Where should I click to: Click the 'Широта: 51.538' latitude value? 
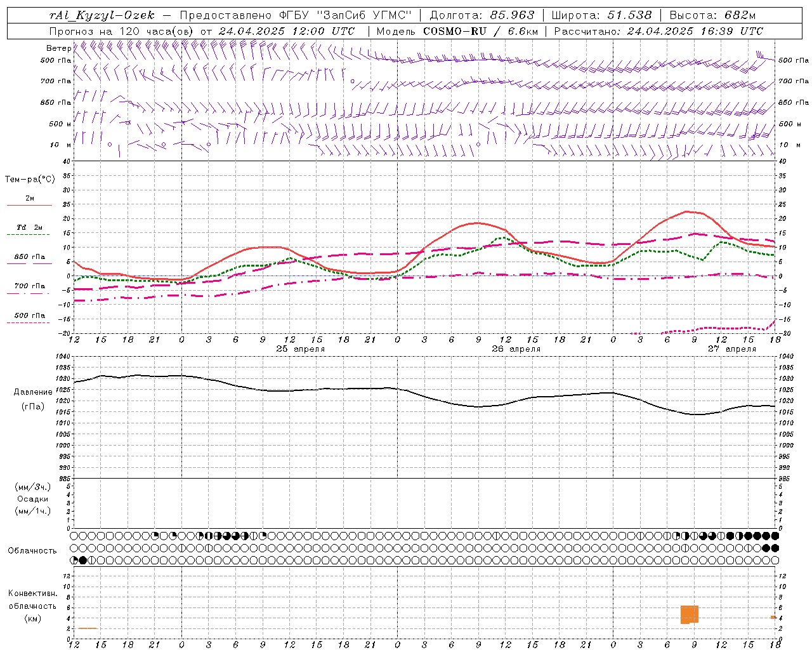[601, 15]
